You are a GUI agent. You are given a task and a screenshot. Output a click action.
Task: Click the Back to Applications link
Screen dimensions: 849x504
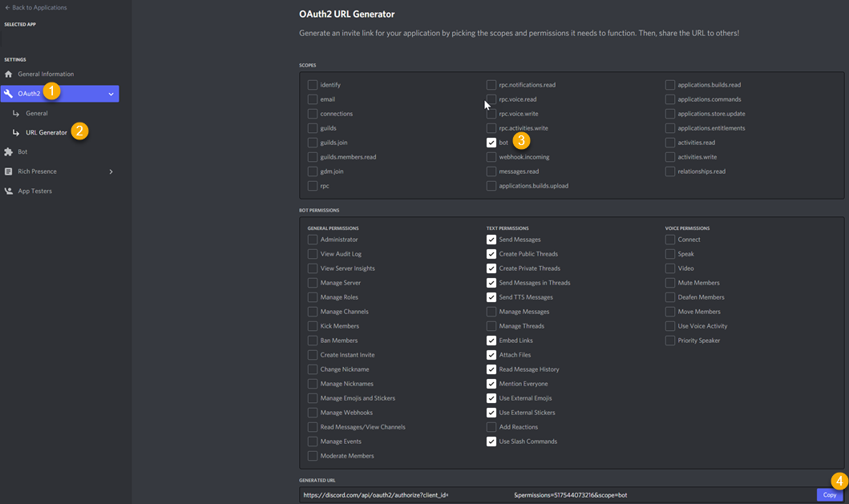click(x=36, y=7)
